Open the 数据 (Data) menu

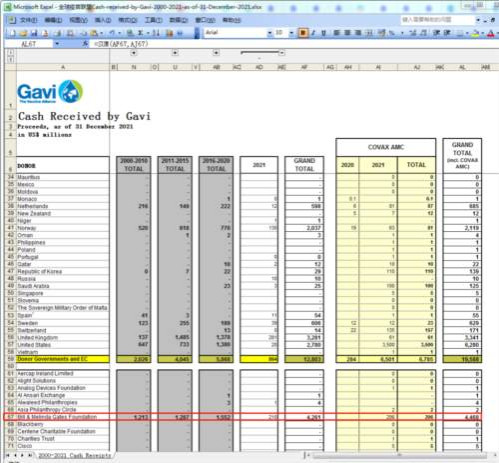pos(178,20)
